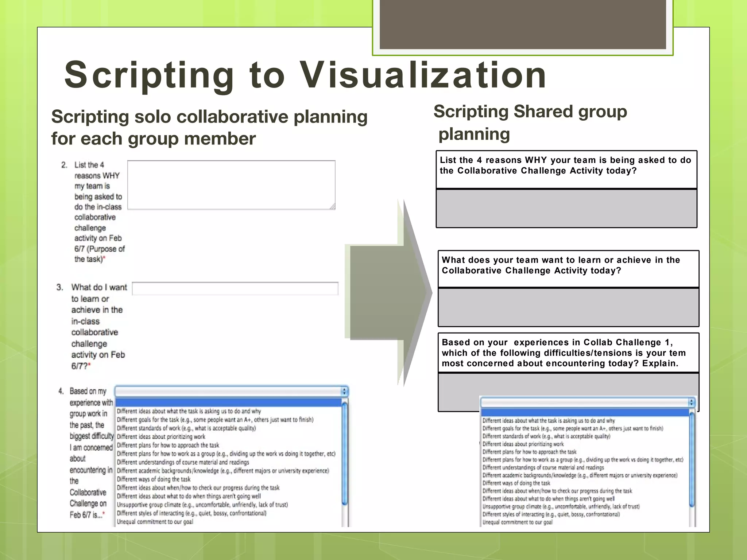Pick 'Different academic backgrounds/knowledge' in shared group list
Viewport: 747px width, 560px height.
pyautogui.click(x=580, y=475)
